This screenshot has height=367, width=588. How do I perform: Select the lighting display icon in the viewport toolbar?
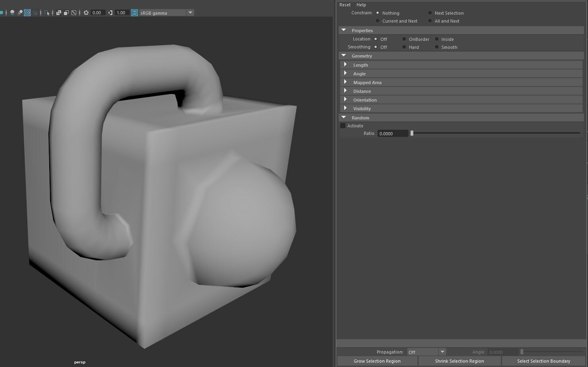pyautogui.click(x=12, y=12)
